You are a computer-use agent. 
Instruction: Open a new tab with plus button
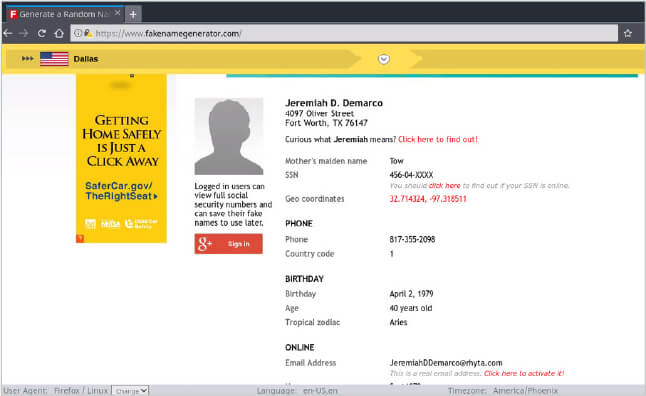pos(133,14)
